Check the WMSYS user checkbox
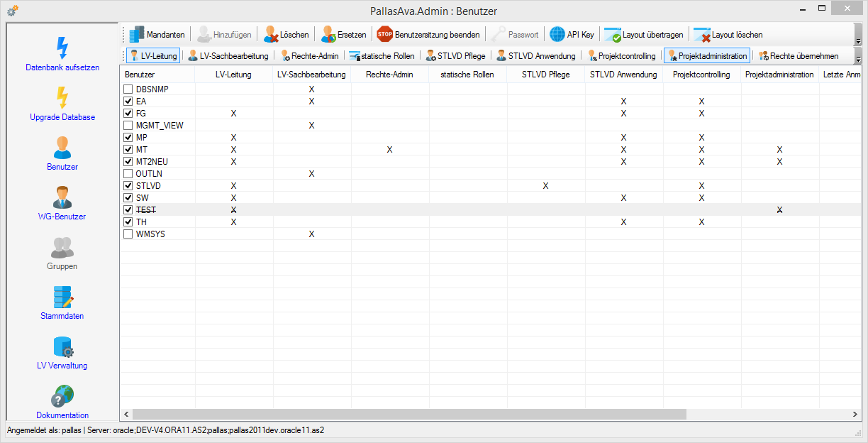 click(x=128, y=234)
